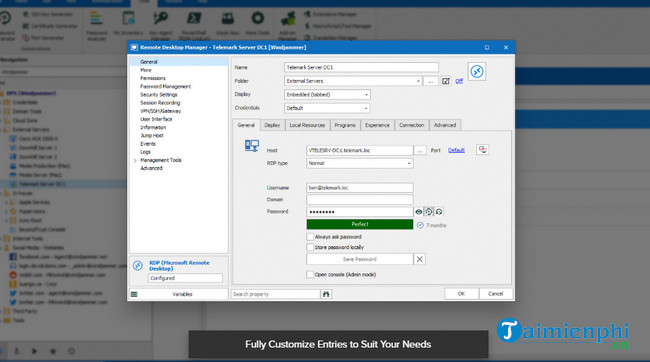This screenshot has height=362, width=650.
Task: Open the Display dropdown Embedded (tabbed)
Action: [x=327, y=95]
